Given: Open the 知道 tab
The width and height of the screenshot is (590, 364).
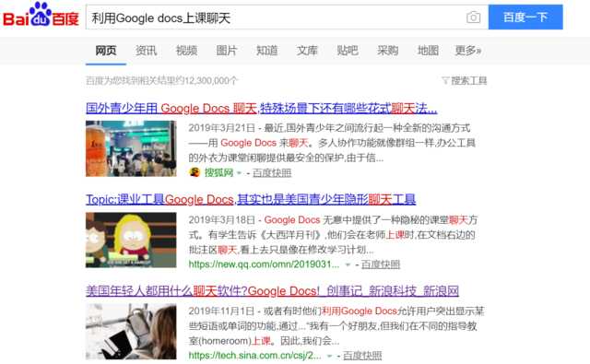Looking at the screenshot, I should 266,51.
